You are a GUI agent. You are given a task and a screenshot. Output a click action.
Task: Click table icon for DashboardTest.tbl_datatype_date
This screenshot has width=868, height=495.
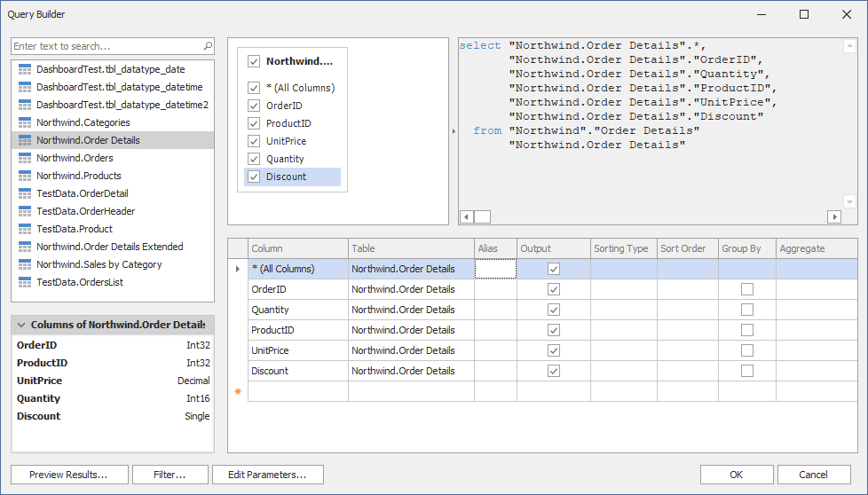point(25,69)
